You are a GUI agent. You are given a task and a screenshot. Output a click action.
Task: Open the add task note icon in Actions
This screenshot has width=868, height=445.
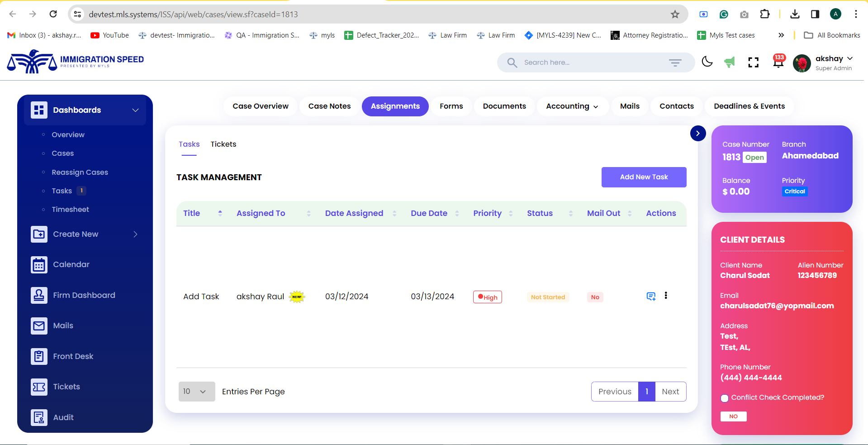pos(650,296)
